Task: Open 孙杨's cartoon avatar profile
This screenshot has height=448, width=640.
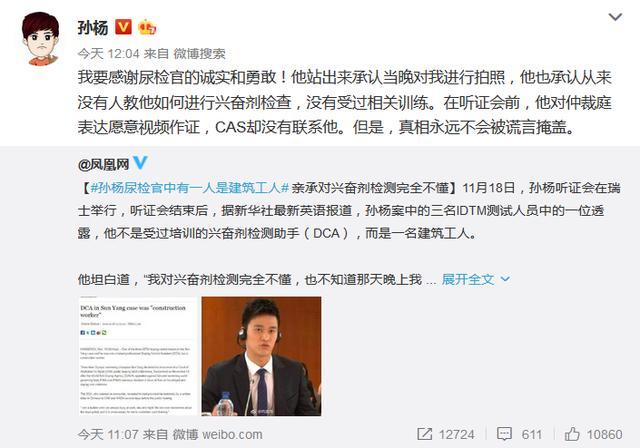Action: click(x=40, y=38)
